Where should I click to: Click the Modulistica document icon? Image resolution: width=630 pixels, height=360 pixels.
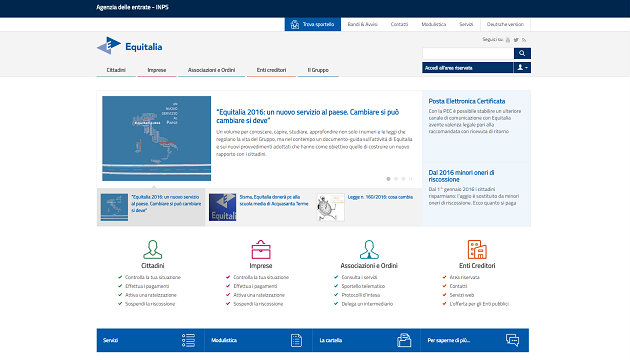point(296,340)
